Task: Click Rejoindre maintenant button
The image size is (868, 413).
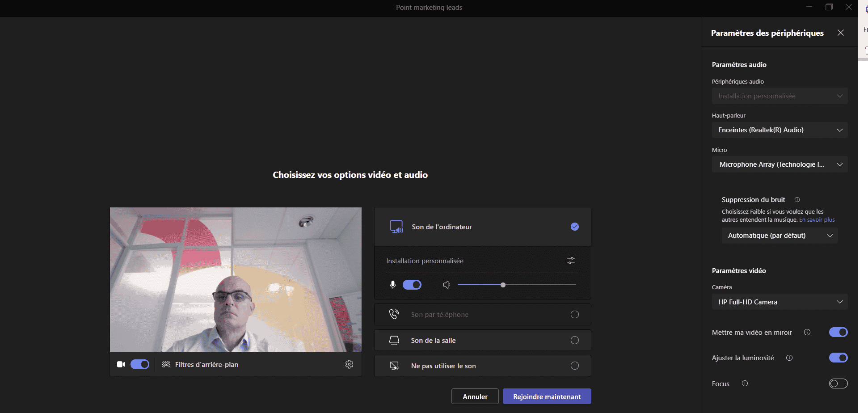Action: click(547, 396)
